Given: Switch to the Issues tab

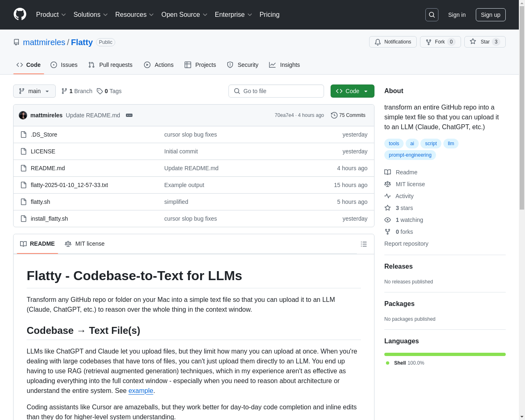Looking at the screenshot, I should click(x=64, y=65).
